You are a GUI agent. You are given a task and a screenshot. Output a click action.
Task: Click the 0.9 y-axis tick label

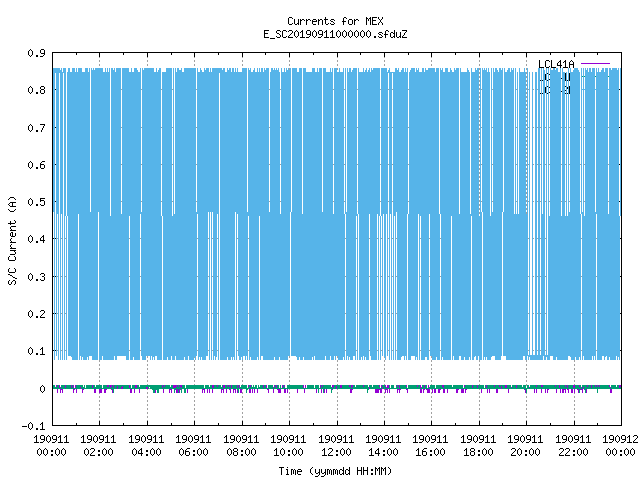tap(36, 53)
